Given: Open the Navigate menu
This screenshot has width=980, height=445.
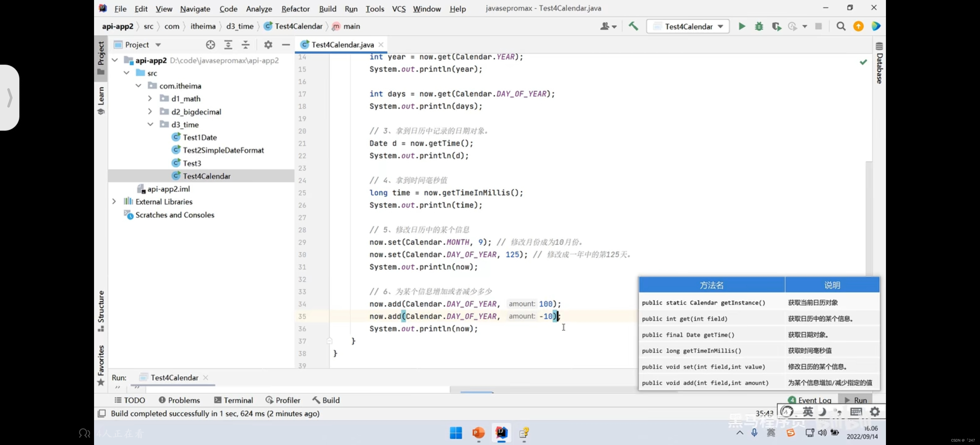Looking at the screenshot, I should click(x=195, y=8).
